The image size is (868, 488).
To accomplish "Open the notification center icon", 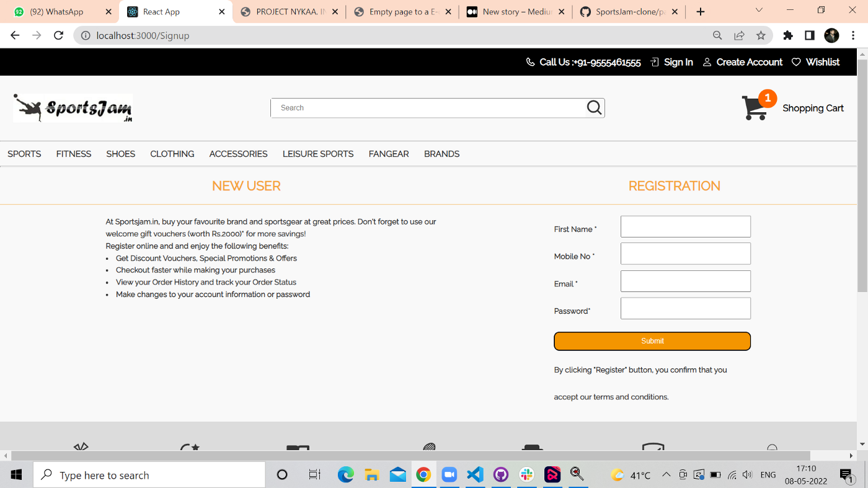I will (846, 475).
